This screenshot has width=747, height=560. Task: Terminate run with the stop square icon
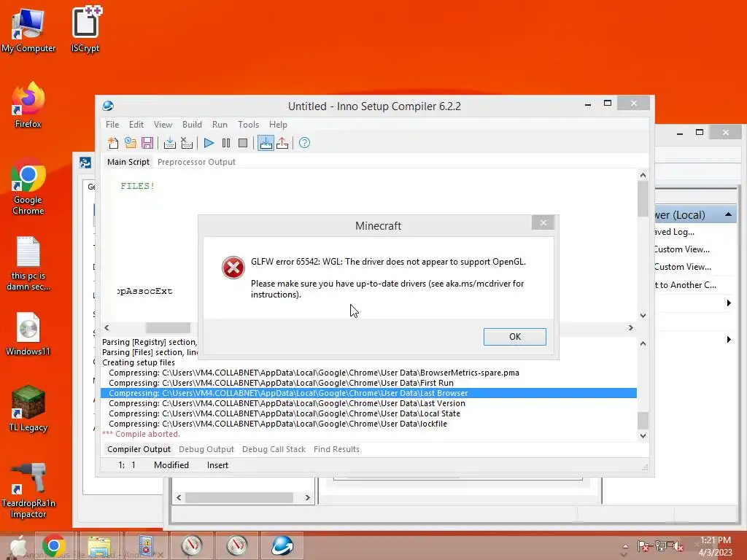point(243,143)
